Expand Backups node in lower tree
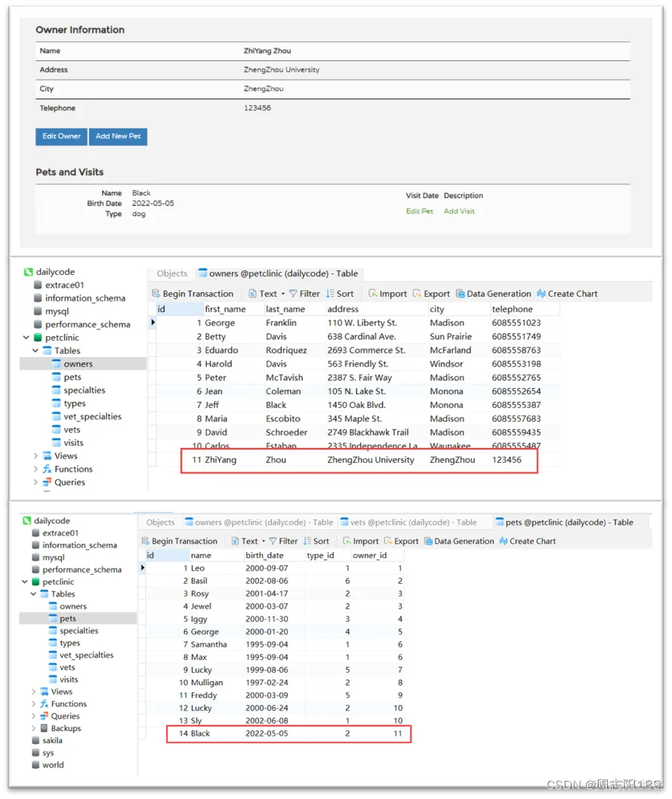 point(33,728)
